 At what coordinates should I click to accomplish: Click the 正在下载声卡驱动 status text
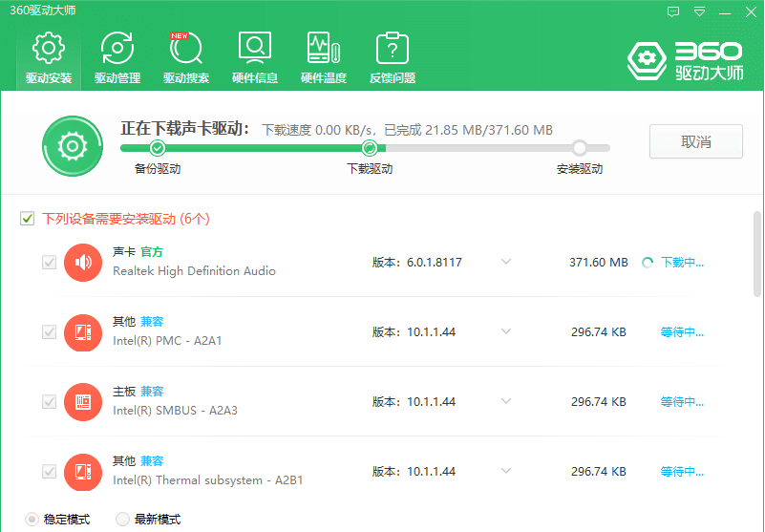click(185, 128)
